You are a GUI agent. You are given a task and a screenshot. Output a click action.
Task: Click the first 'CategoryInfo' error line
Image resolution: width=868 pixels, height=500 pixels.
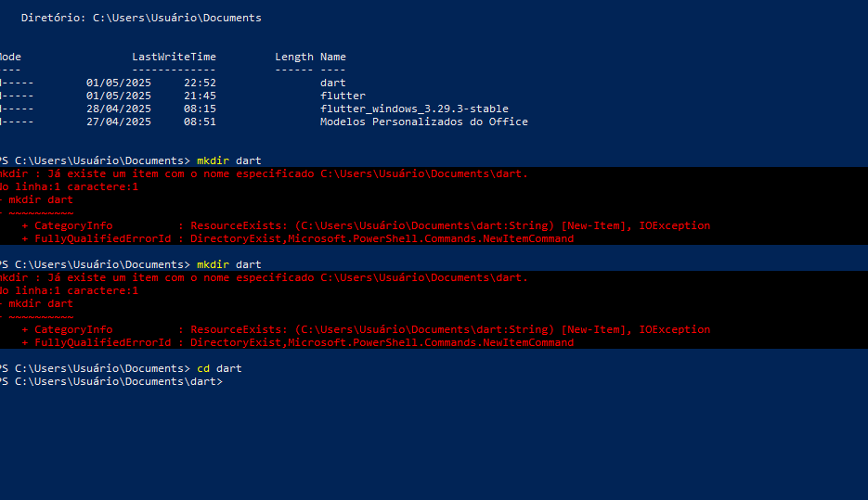366,225
